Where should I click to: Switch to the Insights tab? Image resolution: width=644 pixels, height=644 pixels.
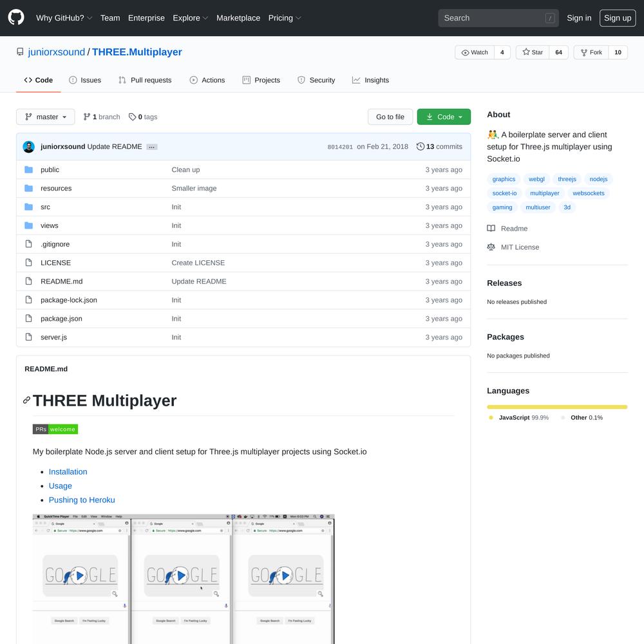point(370,80)
